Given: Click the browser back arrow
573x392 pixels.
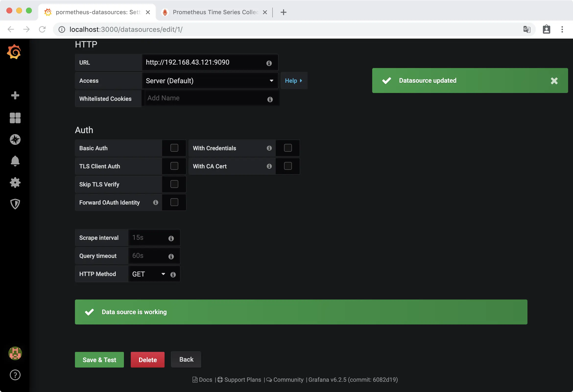Looking at the screenshot, I should point(11,29).
